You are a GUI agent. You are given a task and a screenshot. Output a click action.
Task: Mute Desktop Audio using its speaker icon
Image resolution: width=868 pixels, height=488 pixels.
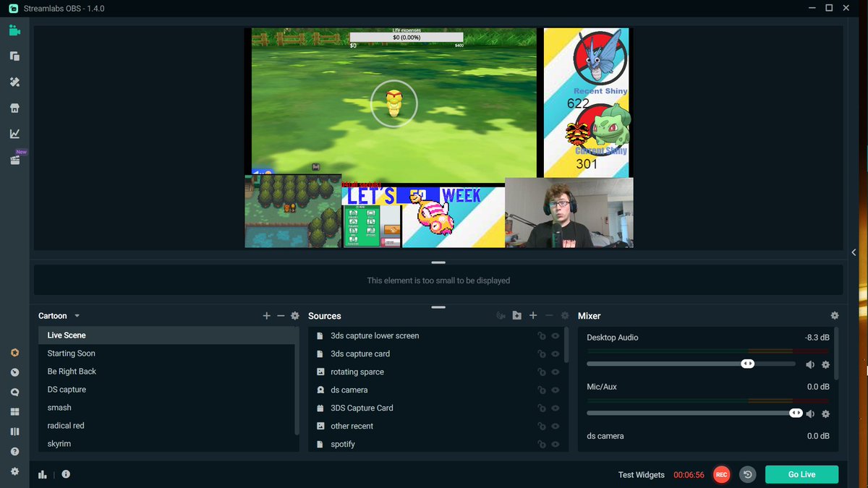click(x=810, y=364)
